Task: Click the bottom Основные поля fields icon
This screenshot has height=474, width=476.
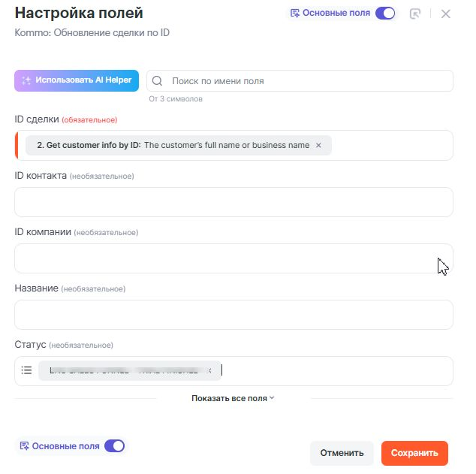Action: point(25,446)
